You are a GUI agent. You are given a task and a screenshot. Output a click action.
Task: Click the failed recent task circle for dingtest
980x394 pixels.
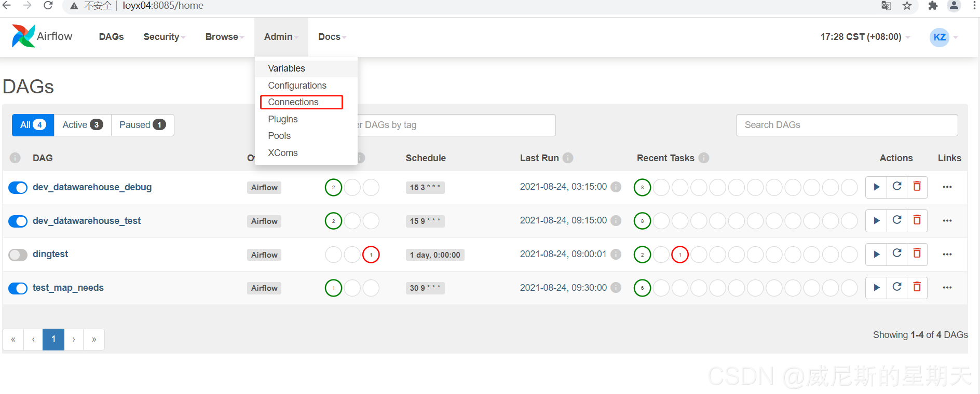(680, 255)
